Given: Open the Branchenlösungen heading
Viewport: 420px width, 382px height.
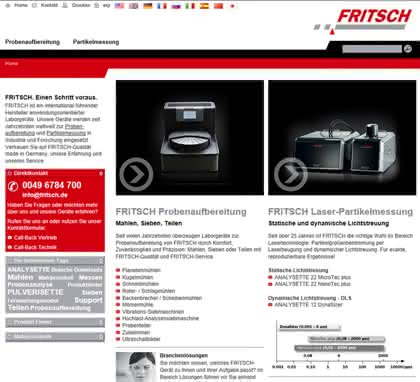Looking at the screenshot, I should coord(184,355).
